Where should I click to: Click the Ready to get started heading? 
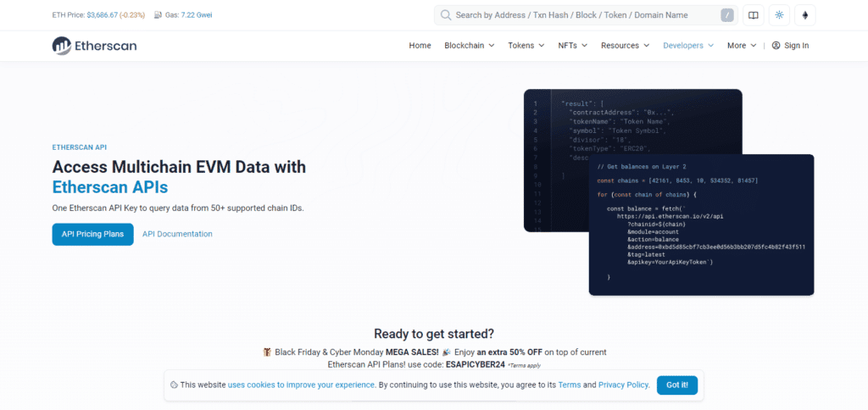434,334
